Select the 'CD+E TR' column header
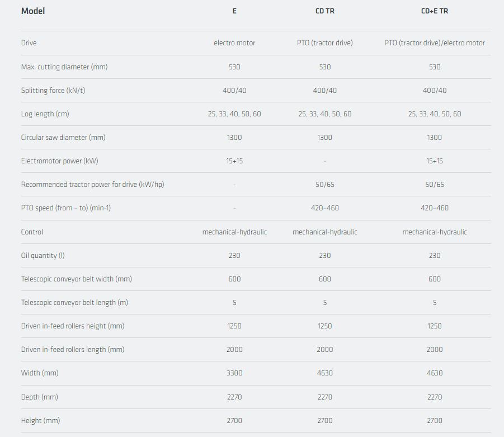Image resolution: width=504 pixels, height=437 pixels. click(435, 11)
